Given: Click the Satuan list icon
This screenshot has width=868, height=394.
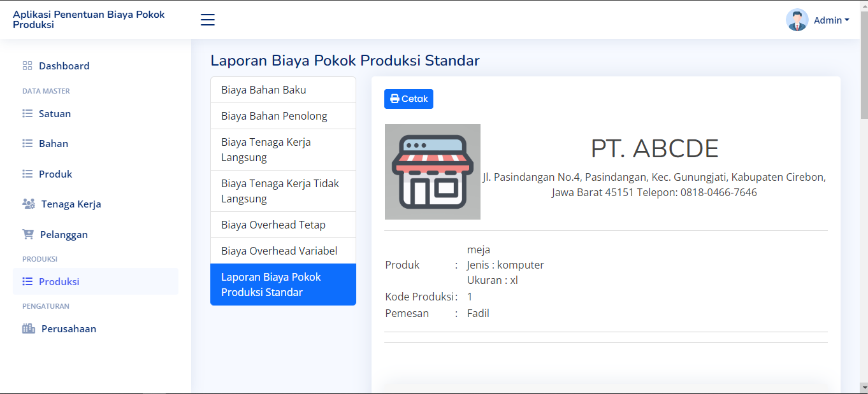Looking at the screenshot, I should point(26,113).
